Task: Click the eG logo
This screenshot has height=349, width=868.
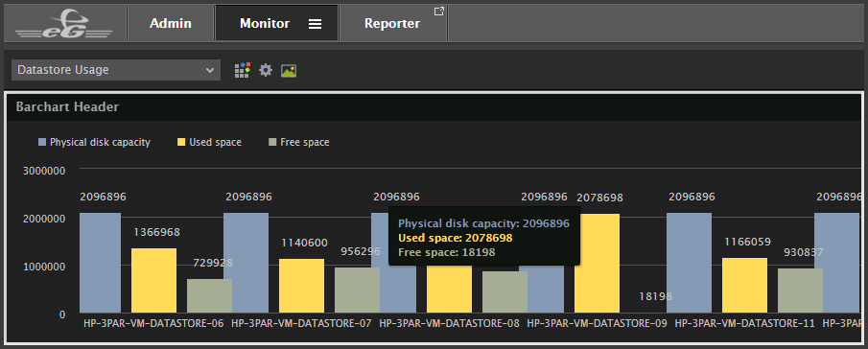Action: pos(63,25)
